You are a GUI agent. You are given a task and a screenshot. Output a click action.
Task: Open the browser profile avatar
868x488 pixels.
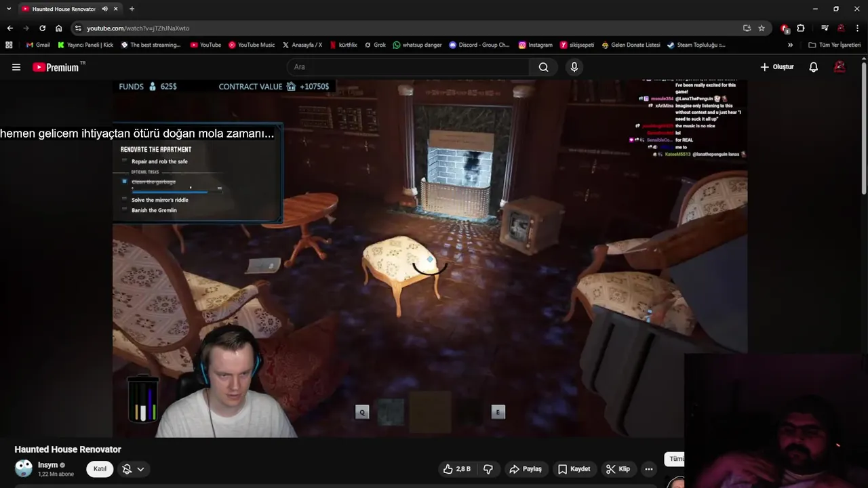841,28
